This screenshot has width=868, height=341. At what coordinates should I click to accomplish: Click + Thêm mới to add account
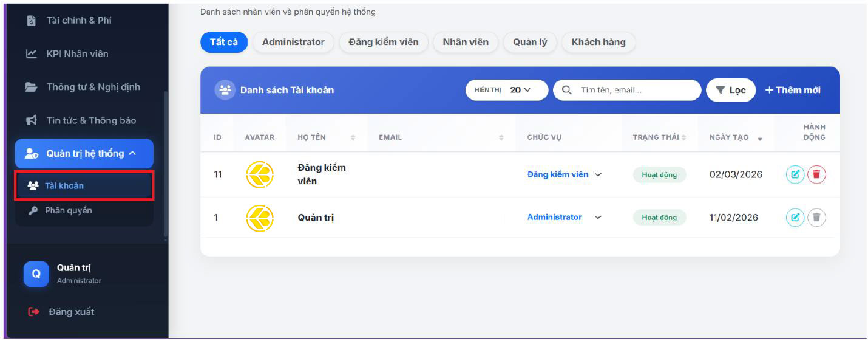(793, 90)
